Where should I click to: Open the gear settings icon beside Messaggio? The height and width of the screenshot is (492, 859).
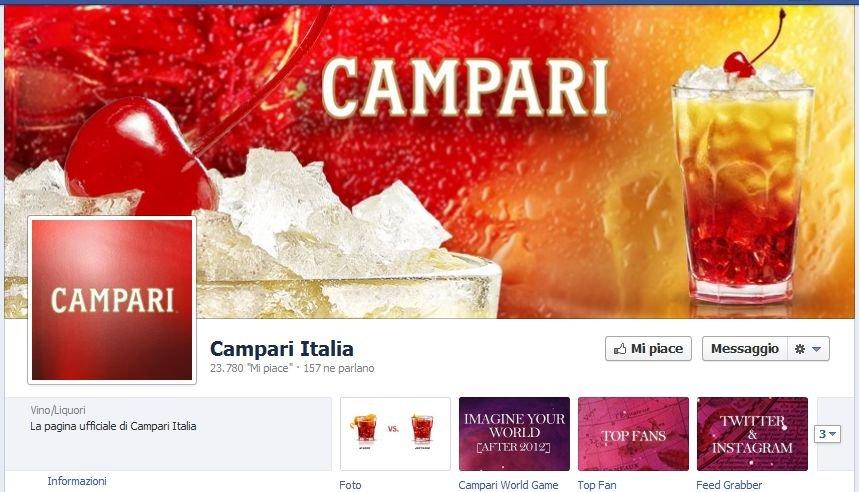point(800,349)
